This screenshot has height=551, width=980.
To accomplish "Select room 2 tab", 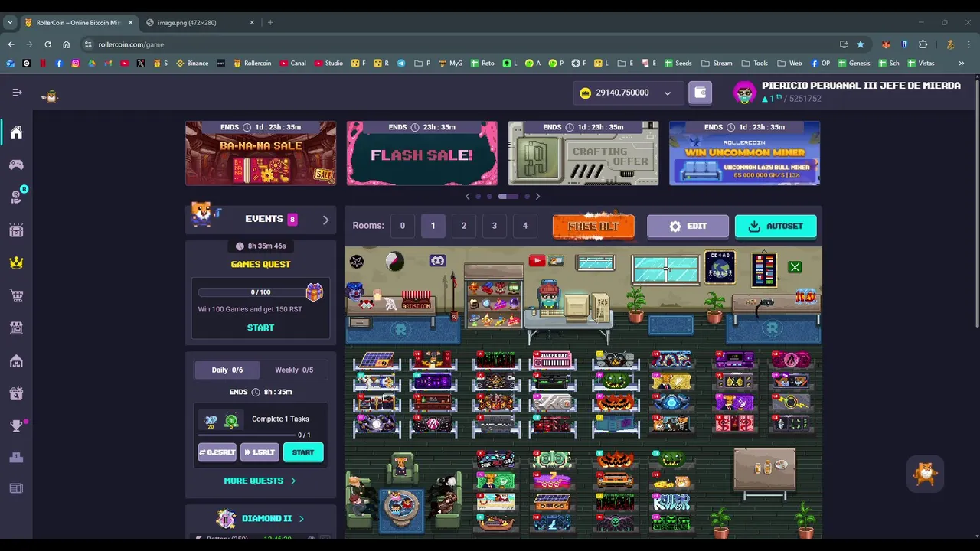I will [463, 226].
